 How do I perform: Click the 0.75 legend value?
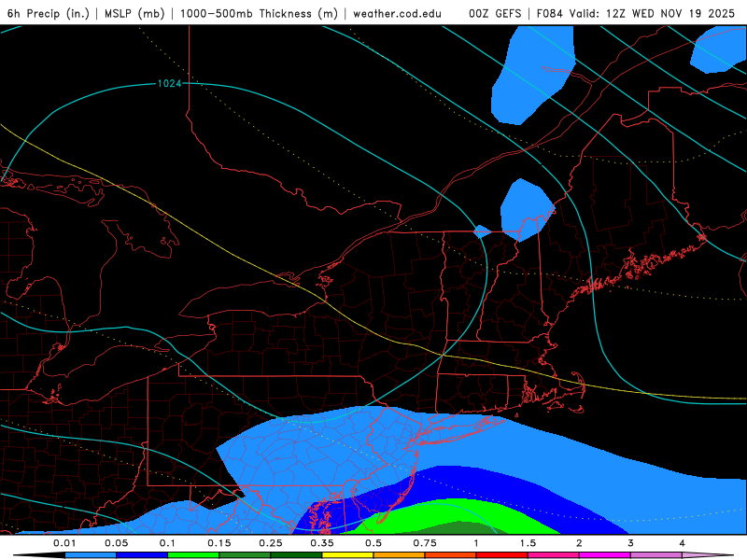point(425,543)
